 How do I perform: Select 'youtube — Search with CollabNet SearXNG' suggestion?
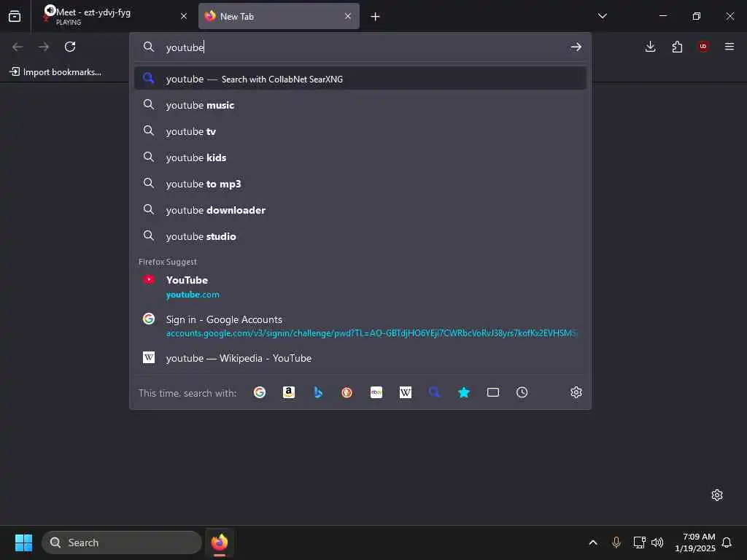(x=360, y=79)
